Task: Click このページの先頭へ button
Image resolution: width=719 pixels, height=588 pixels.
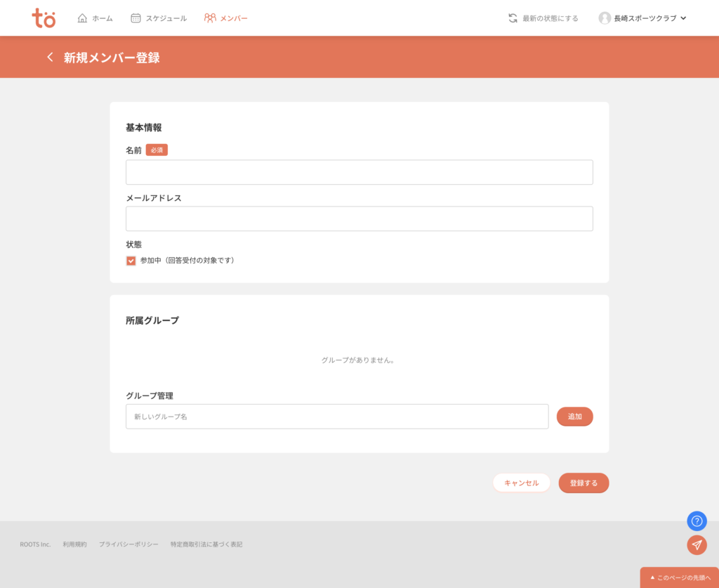Action: [x=680, y=577]
